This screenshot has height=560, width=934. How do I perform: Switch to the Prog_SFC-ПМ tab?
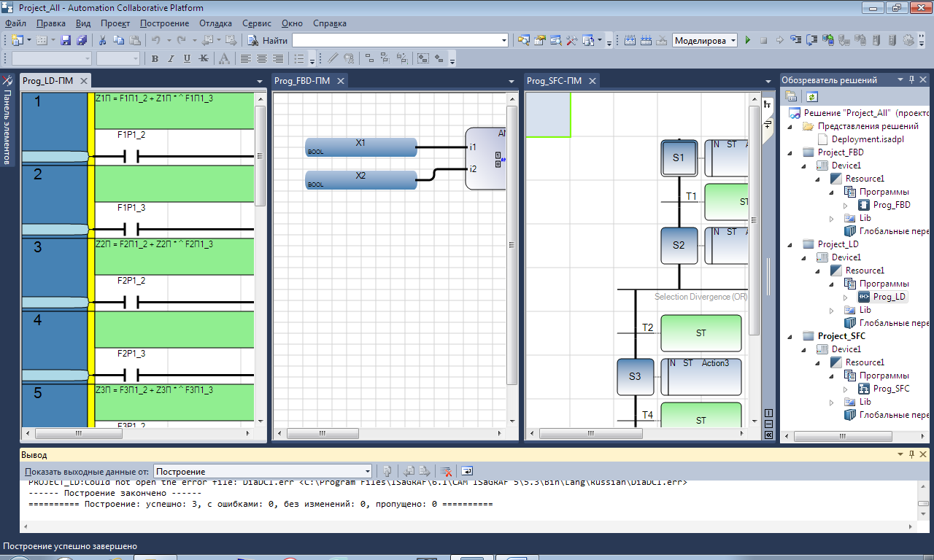tap(554, 81)
